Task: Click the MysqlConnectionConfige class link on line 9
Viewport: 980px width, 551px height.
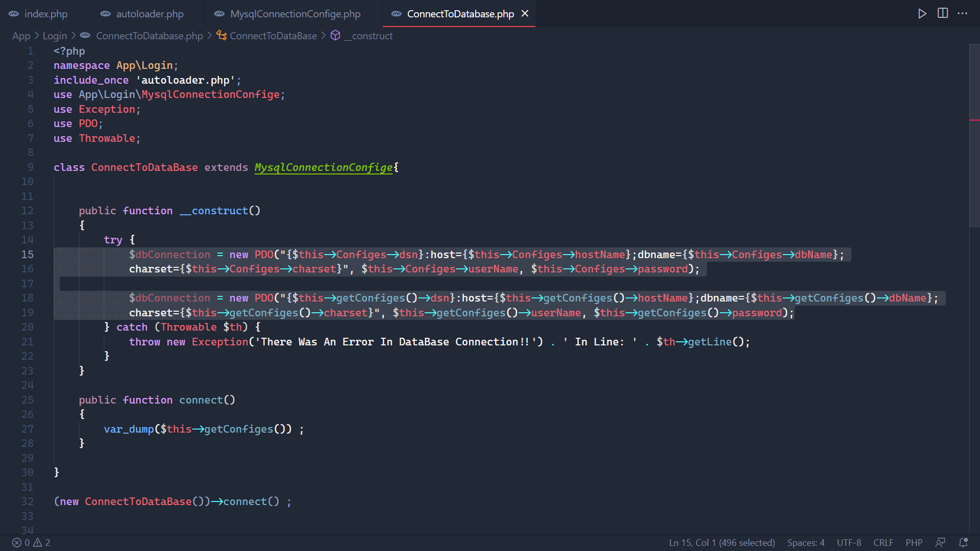Action: point(324,167)
